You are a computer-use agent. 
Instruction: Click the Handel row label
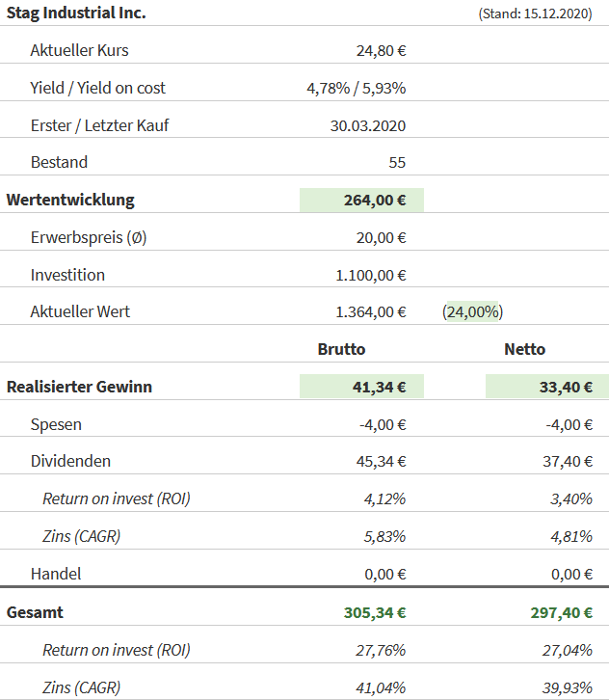pos(56,574)
